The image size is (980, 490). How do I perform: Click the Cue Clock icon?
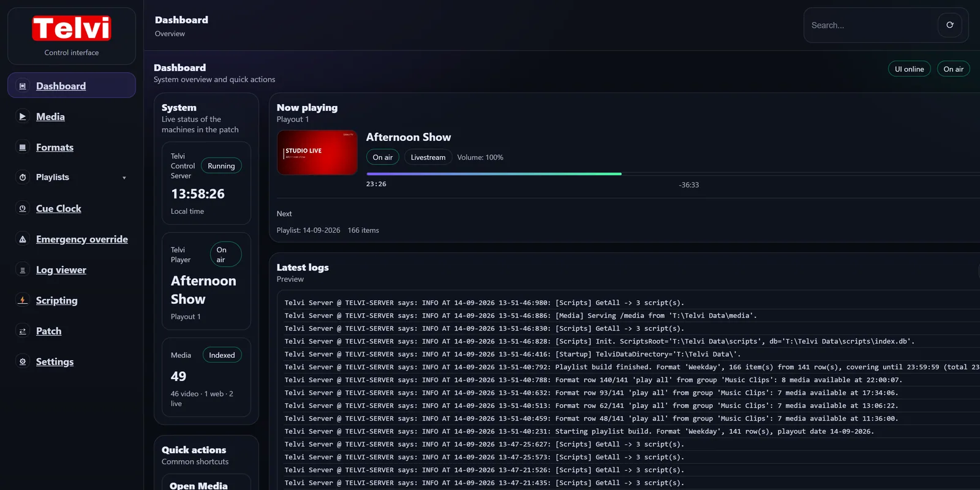(x=23, y=208)
